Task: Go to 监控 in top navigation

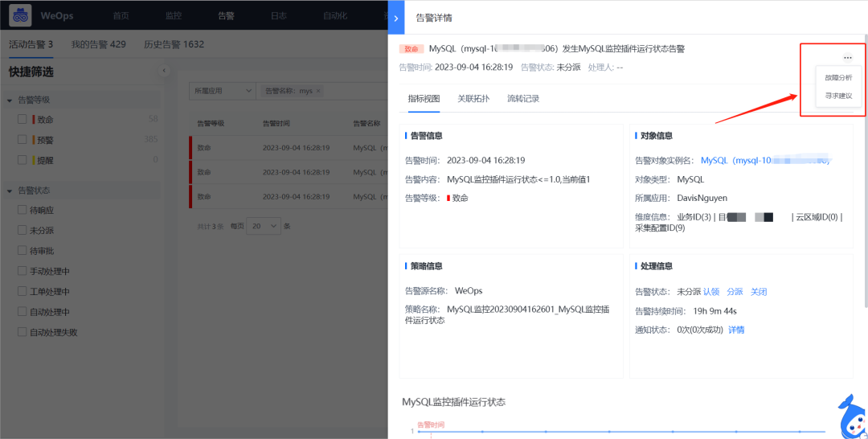Action: pyautogui.click(x=174, y=15)
